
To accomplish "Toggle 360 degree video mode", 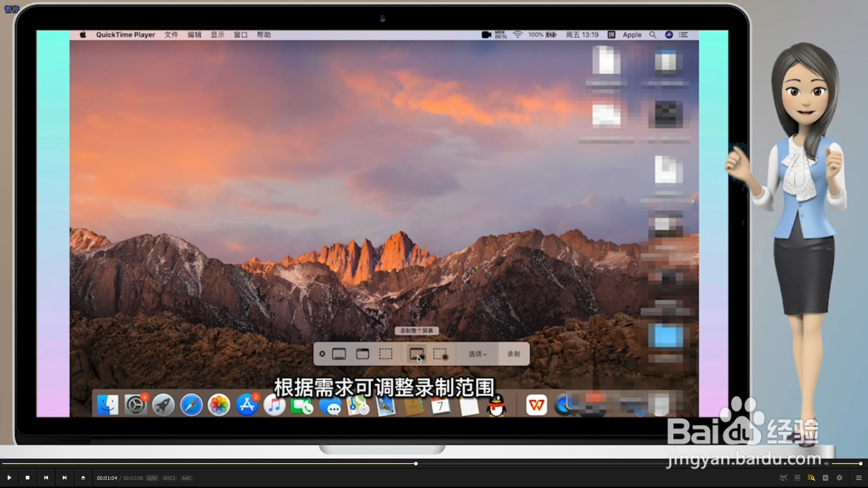I will [x=783, y=478].
